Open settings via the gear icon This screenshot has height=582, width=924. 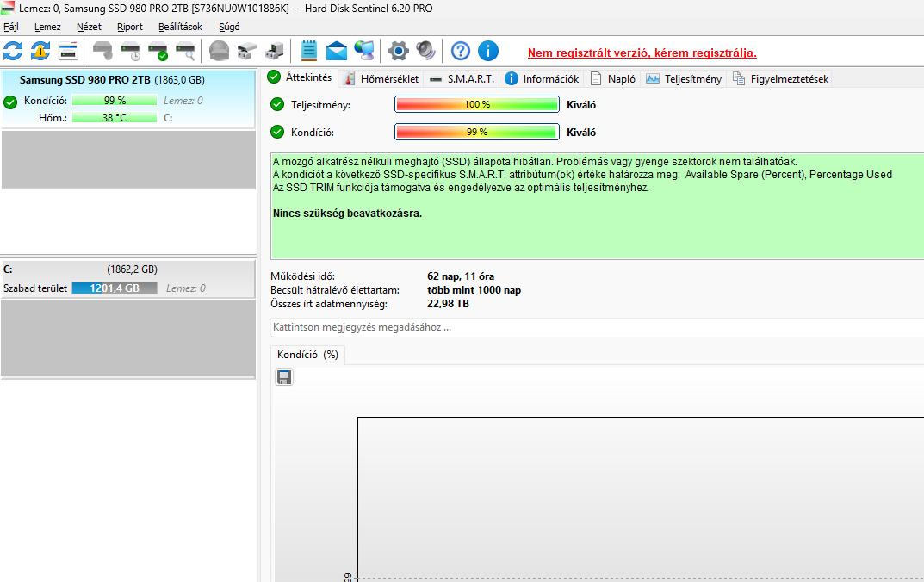(399, 52)
